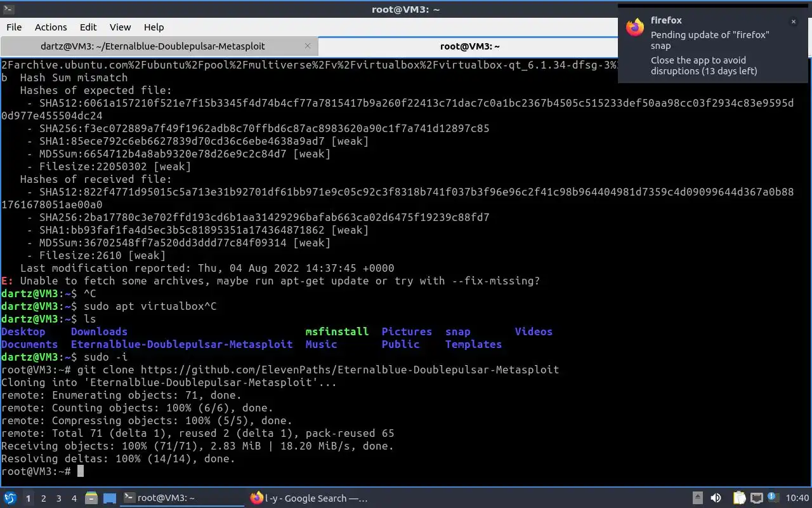Click the Desktop directory name in ls output
The height and width of the screenshot is (508, 812).
[23, 331]
